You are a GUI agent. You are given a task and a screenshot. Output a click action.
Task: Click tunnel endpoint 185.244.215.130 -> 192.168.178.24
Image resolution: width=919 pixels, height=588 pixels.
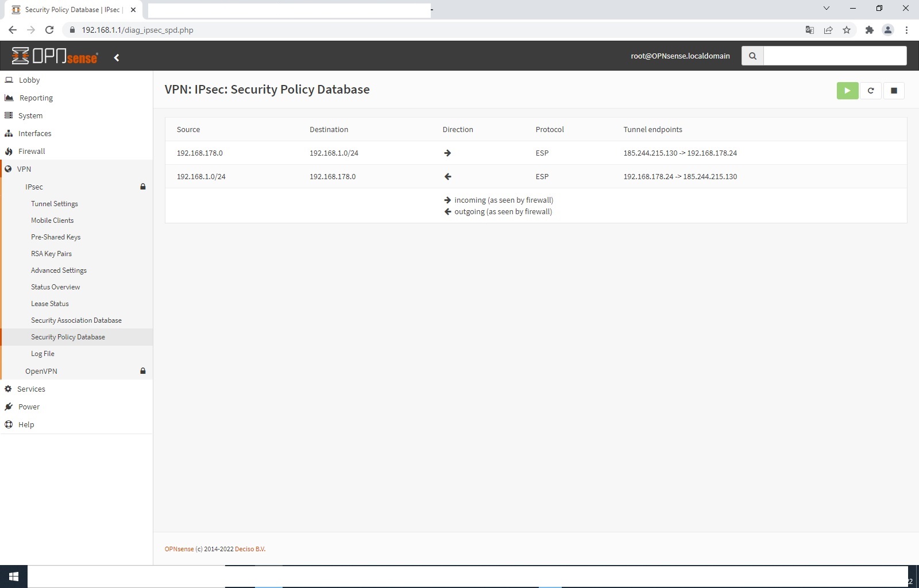[680, 153]
